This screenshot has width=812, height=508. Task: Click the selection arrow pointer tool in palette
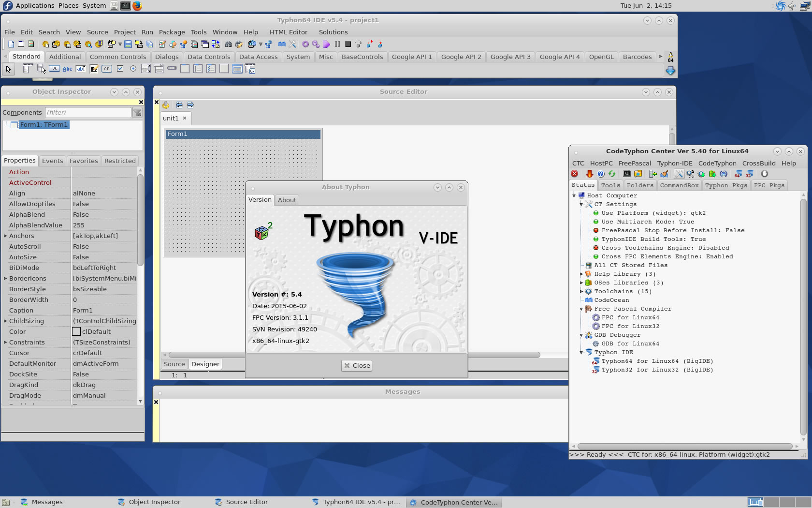(x=9, y=69)
